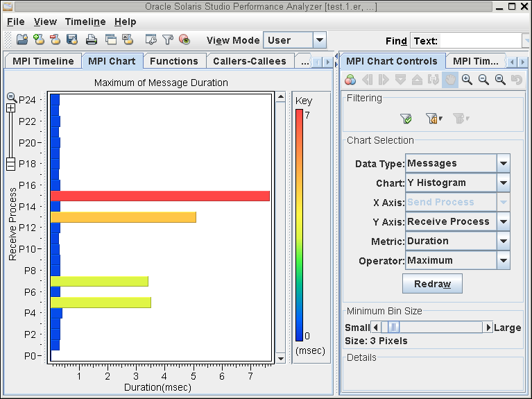Click the Add Experiment flask icon
This screenshot has height=399, width=532.
[39, 40]
